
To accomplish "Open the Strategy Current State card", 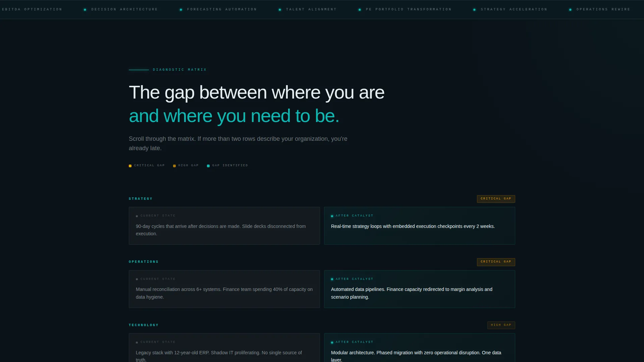I will (224, 226).
